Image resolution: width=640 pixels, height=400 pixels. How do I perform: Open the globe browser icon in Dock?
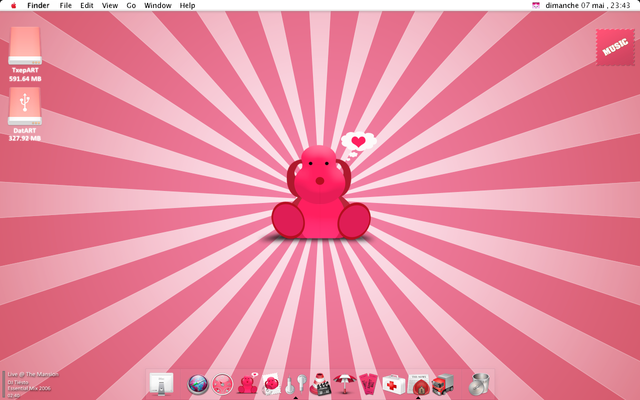(x=198, y=384)
